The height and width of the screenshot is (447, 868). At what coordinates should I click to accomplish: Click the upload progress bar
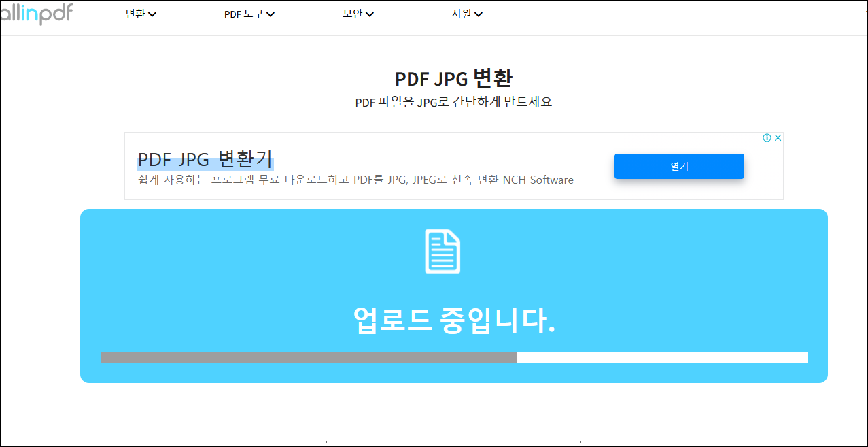[x=453, y=357]
